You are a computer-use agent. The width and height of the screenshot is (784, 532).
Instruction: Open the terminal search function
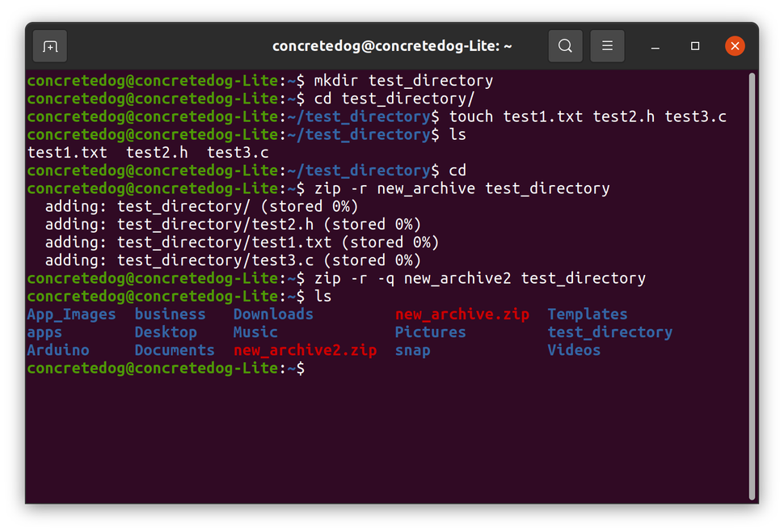coord(565,46)
